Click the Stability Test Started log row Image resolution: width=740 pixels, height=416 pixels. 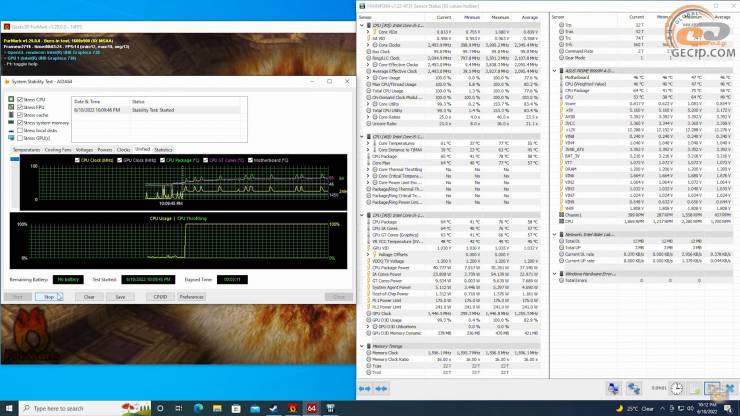pyautogui.click(x=156, y=110)
